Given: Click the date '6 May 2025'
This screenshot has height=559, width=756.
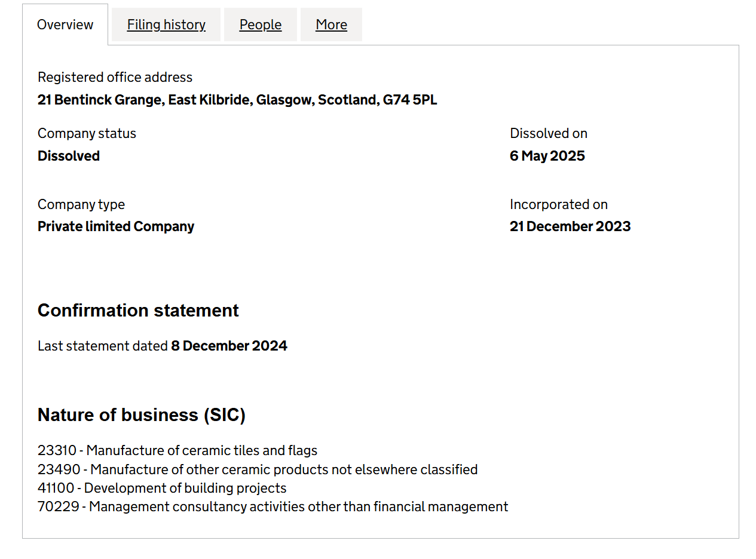Looking at the screenshot, I should 547,156.
